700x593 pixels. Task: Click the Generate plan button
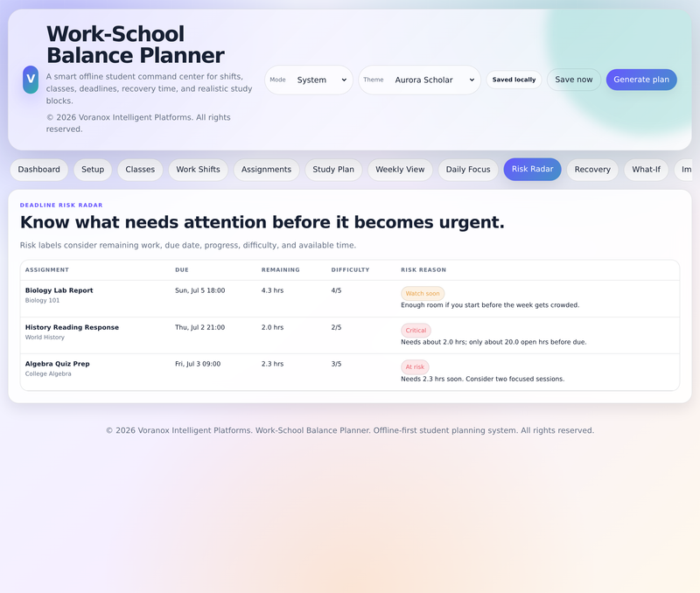[641, 80]
